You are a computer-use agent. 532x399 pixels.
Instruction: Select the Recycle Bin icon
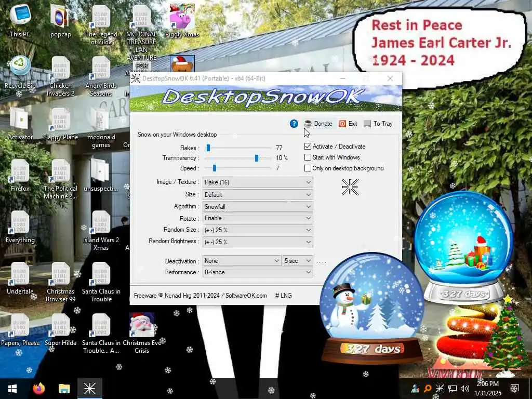(x=20, y=73)
